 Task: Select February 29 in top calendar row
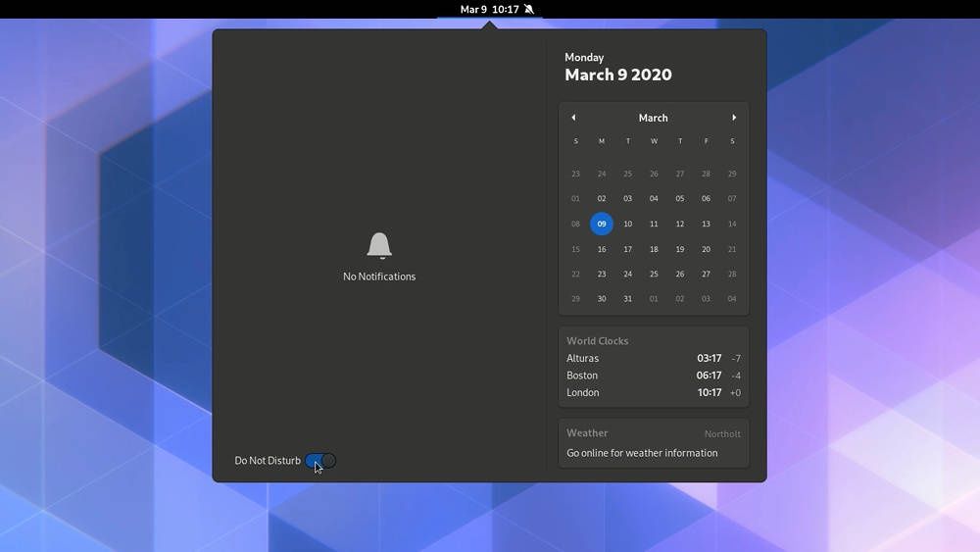(x=732, y=174)
